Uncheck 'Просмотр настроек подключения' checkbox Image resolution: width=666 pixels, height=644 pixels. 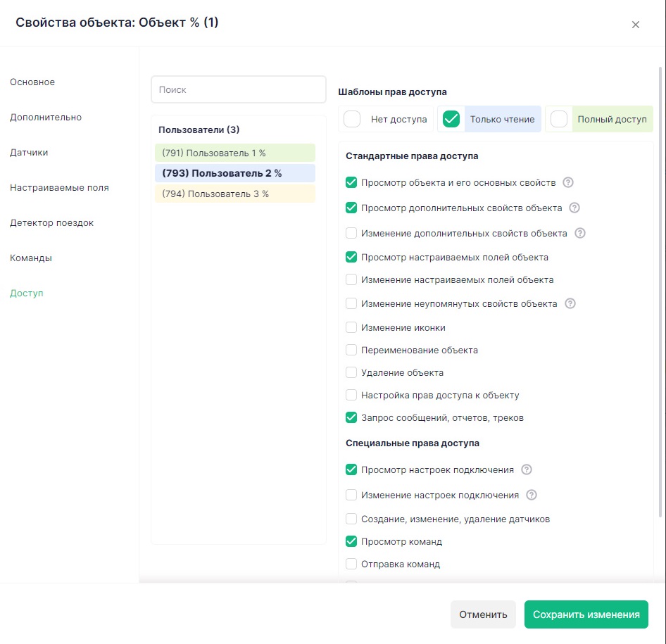(351, 469)
